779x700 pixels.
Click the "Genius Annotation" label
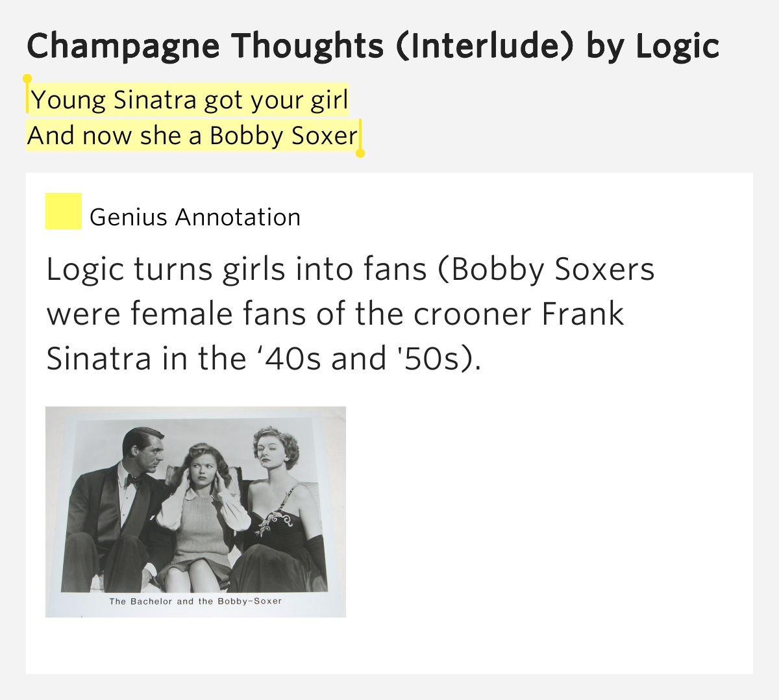[195, 217]
